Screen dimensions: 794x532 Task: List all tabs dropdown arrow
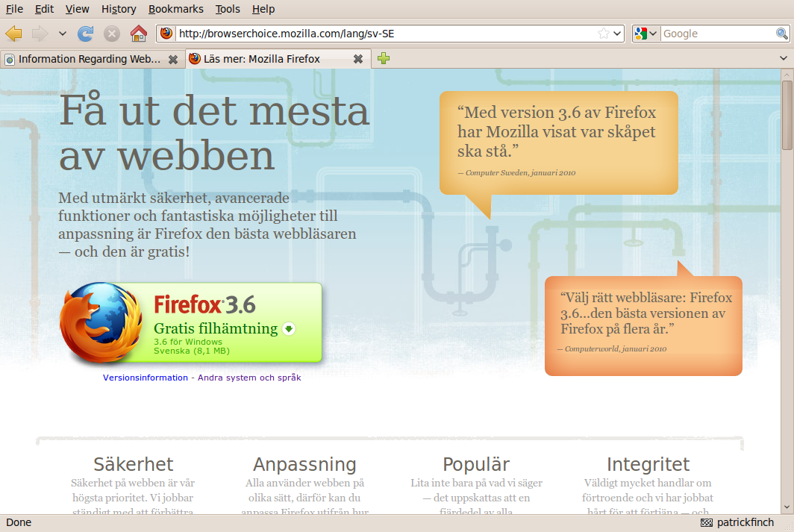[784, 59]
